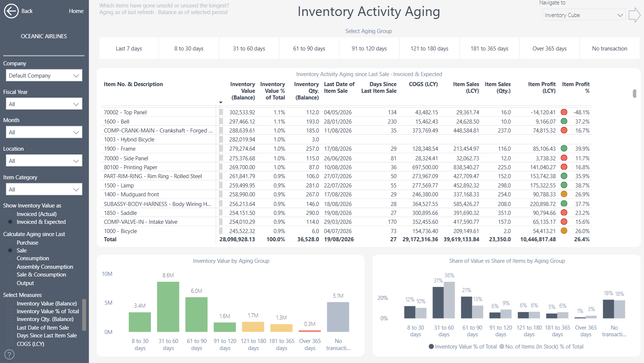Click the Inventory Value % of Total legend marker
The image size is (644, 363).
point(431,347)
